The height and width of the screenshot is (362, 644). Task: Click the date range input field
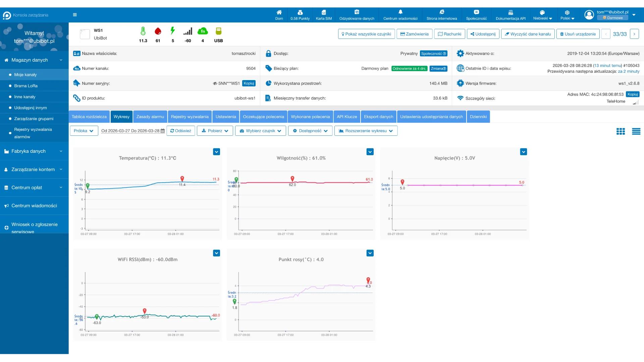(x=130, y=131)
